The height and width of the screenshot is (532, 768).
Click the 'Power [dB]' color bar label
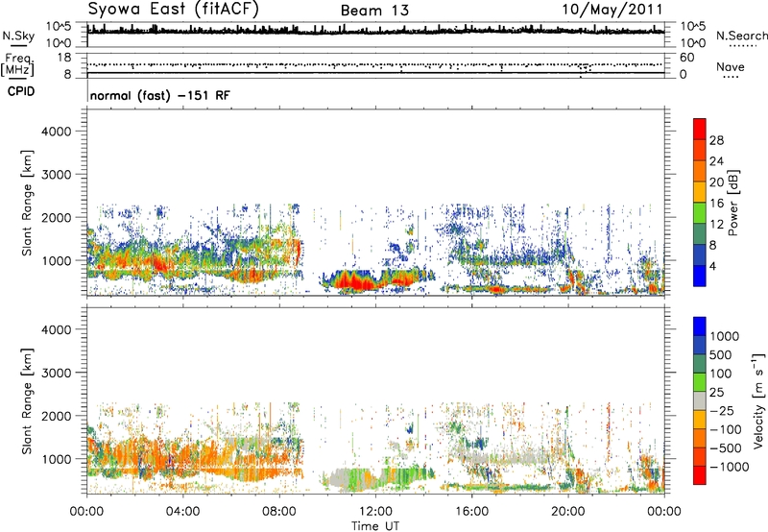coord(733,203)
